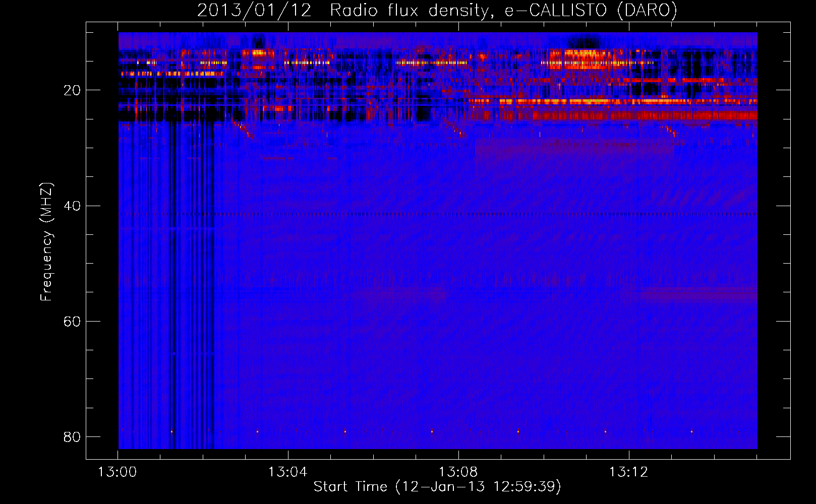Click the "20" frequency tick label
The height and width of the screenshot is (504, 816).
(72, 91)
